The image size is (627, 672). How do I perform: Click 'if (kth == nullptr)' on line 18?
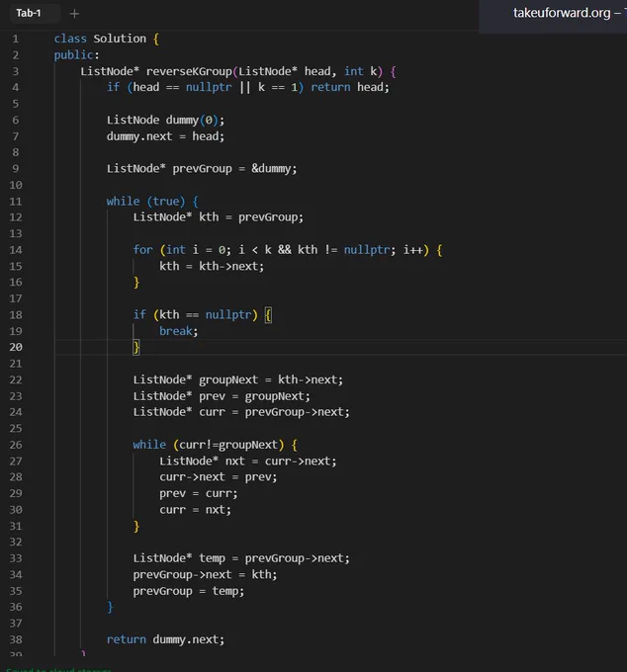pyautogui.click(x=196, y=315)
